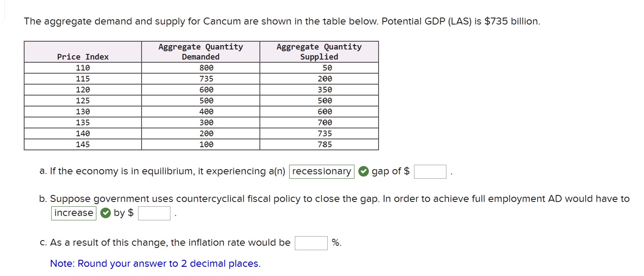Click price index cell 140

(x=83, y=134)
